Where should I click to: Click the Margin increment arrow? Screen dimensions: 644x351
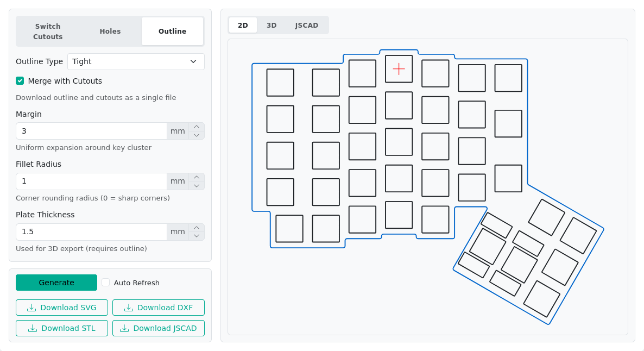(x=197, y=127)
